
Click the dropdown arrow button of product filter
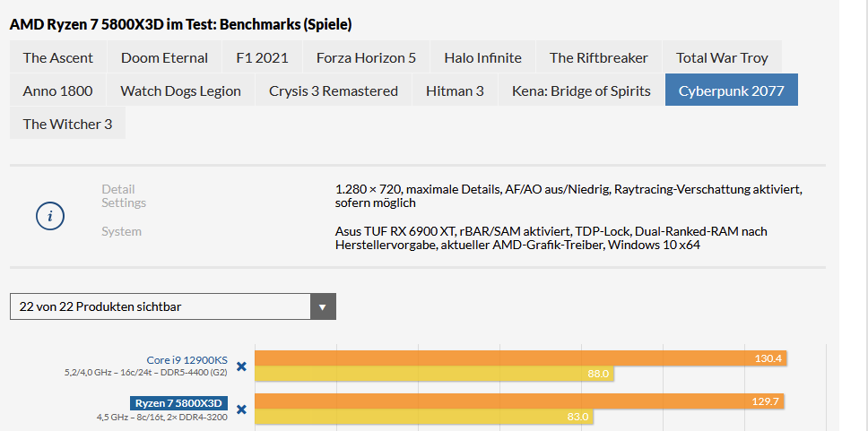point(324,306)
